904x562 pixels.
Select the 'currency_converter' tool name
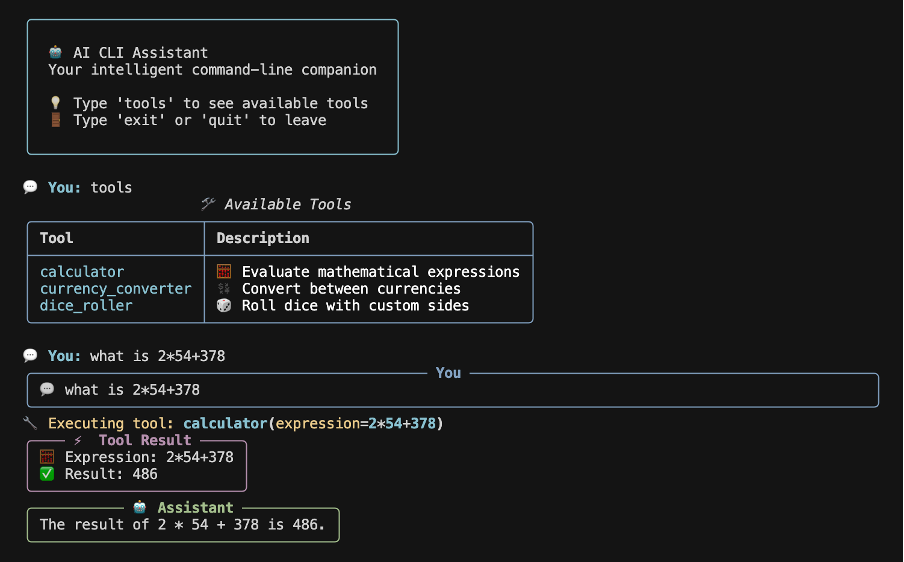[115, 288]
